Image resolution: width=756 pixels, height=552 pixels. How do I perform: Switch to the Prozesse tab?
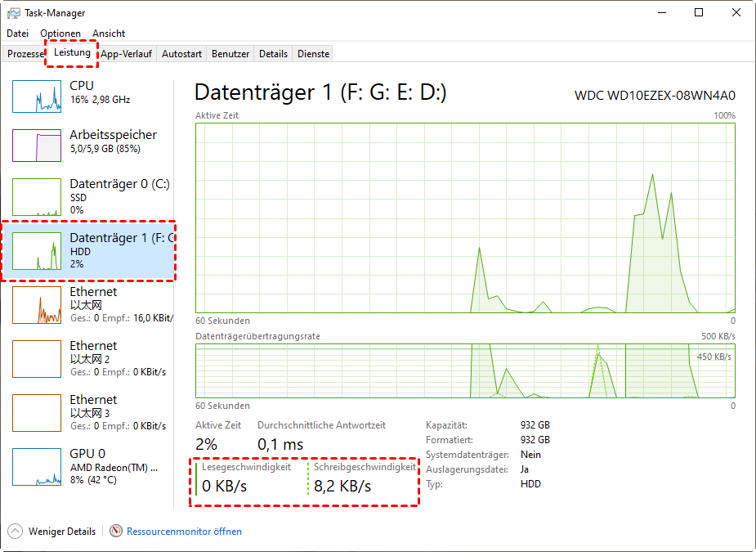(x=25, y=54)
